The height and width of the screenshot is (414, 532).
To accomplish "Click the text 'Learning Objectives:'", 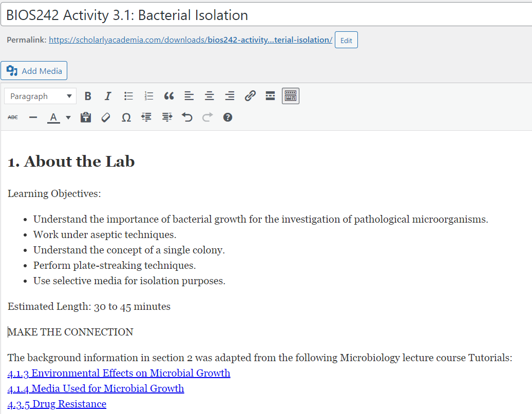I will (x=54, y=193).
